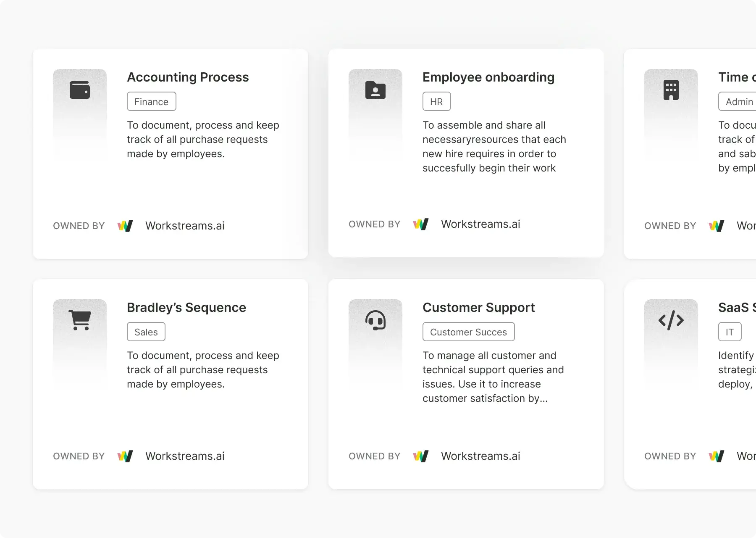The width and height of the screenshot is (756, 538).
Task: Click Workstreams.ai logo under Customer Support
Action: tap(421, 456)
